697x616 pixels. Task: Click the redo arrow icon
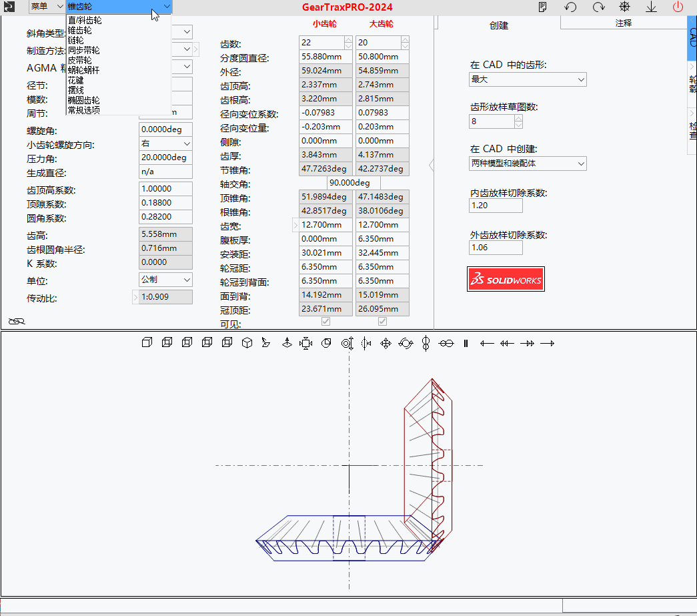[x=598, y=7]
